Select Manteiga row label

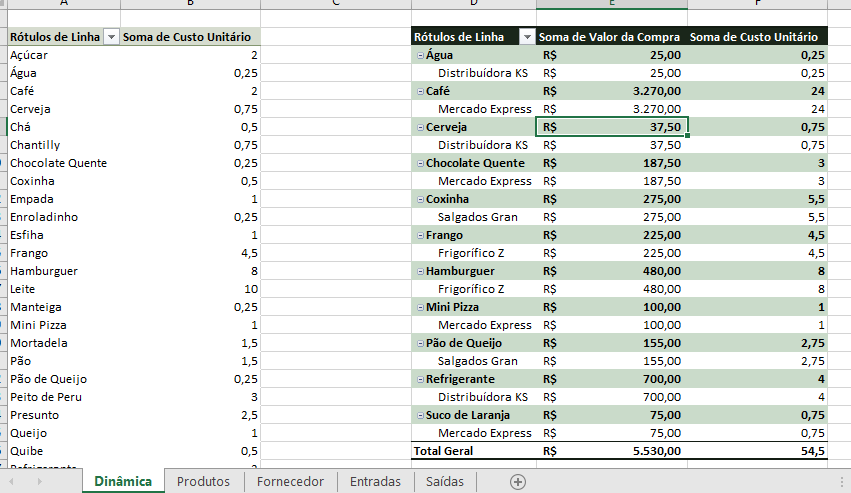64,307
